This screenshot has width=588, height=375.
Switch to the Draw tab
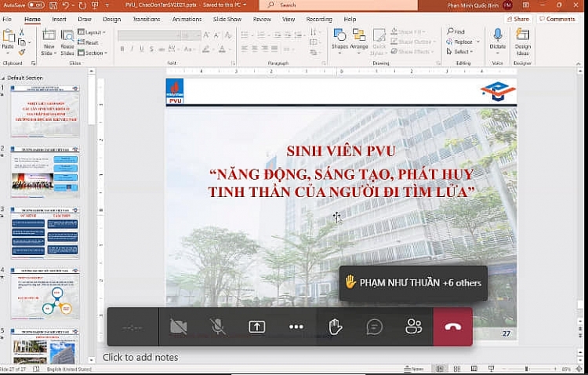85,19
